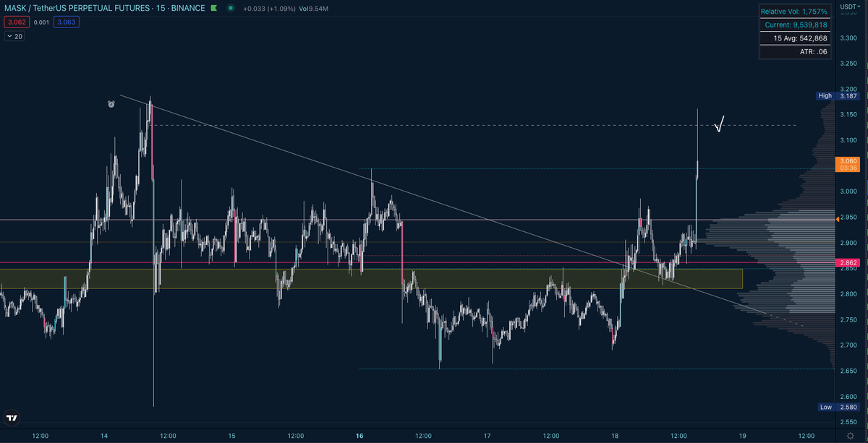Select the yellow rectangle zone drawing

tap(371, 279)
